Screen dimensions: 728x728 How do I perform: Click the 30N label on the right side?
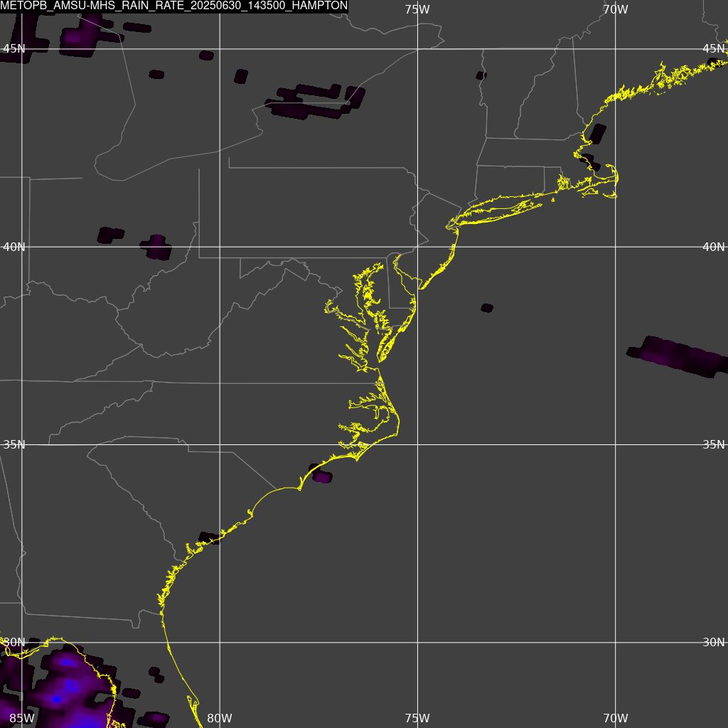[714, 642]
